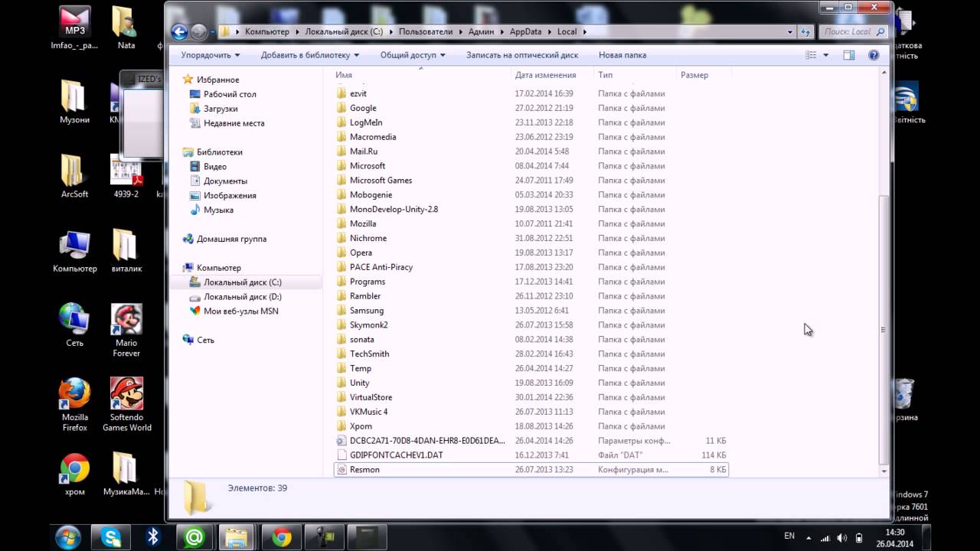Select the TechSmith folder name

[x=369, y=354]
